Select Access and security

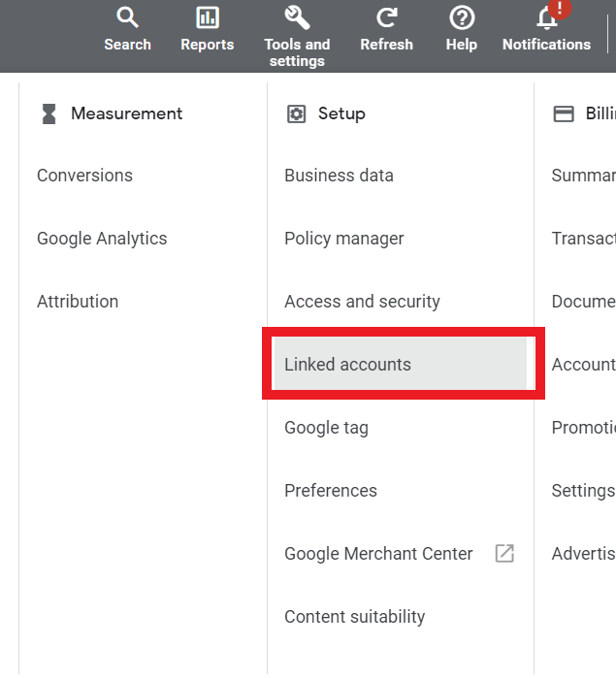(x=362, y=302)
